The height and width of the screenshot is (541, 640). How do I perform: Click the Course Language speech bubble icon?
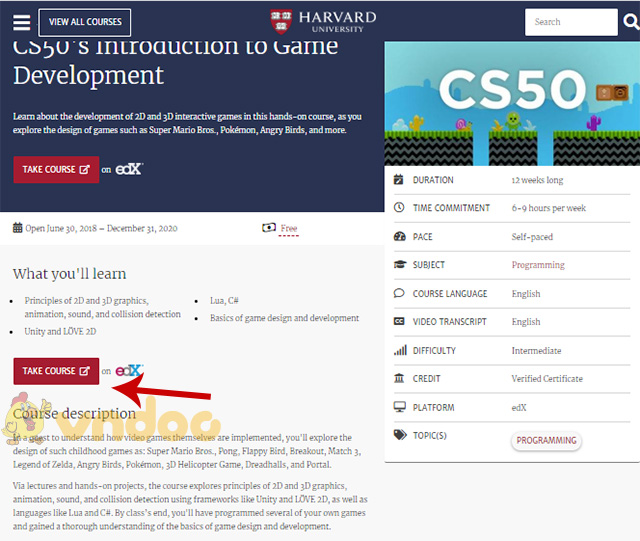point(400,294)
